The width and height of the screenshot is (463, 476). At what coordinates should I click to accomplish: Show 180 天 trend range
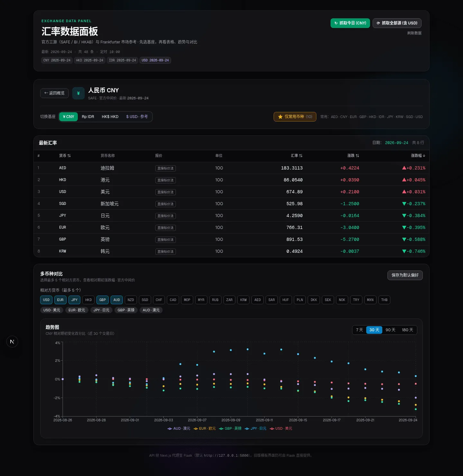(x=407, y=330)
